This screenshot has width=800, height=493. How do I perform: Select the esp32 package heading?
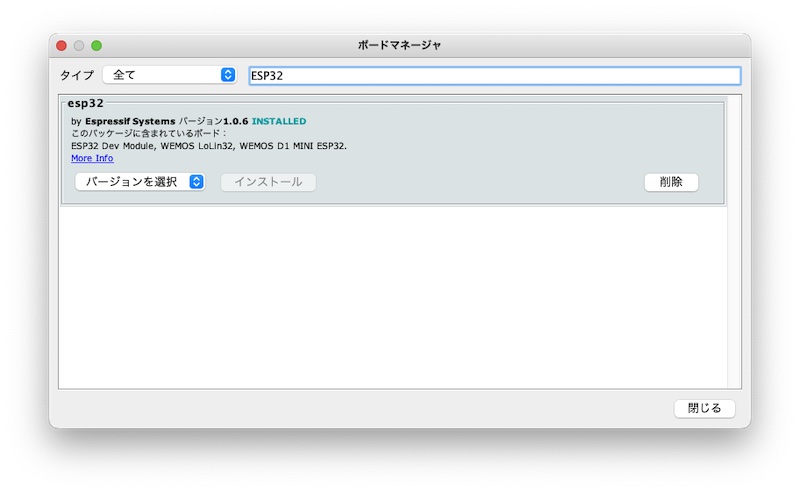86,103
